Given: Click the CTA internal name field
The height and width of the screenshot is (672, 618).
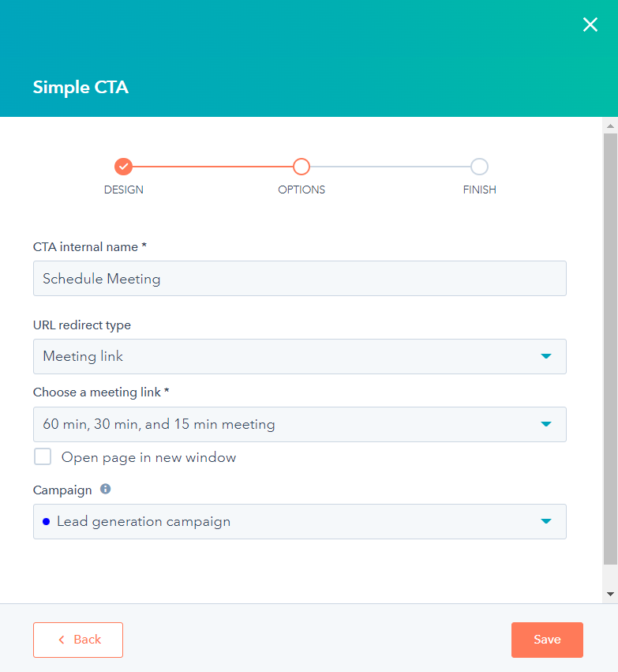Looking at the screenshot, I should pyautogui.click(x=299, y=278).
